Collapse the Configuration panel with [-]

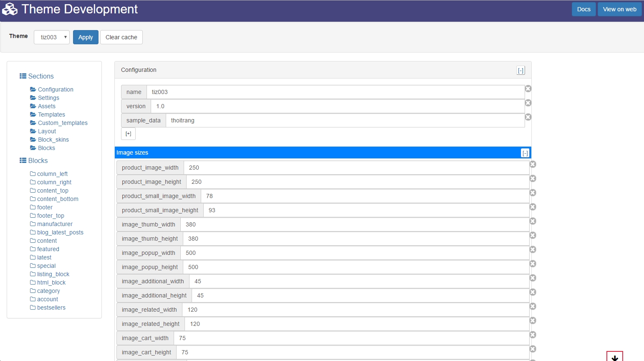pyautogui.click(x=520, y=70)
